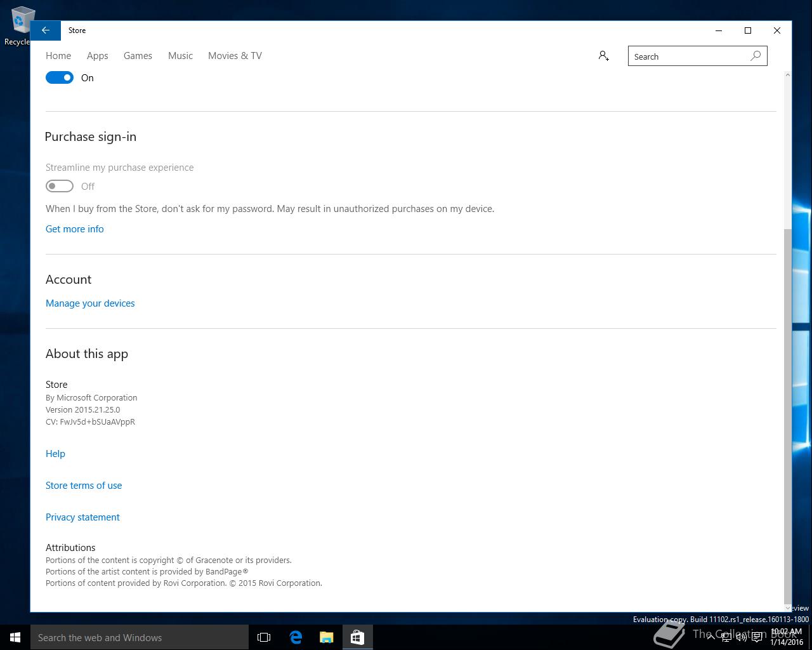The width and height of the screenshot is (812, 650).
Task: Maximize the Store window
Action: click(x=748, y=30)
